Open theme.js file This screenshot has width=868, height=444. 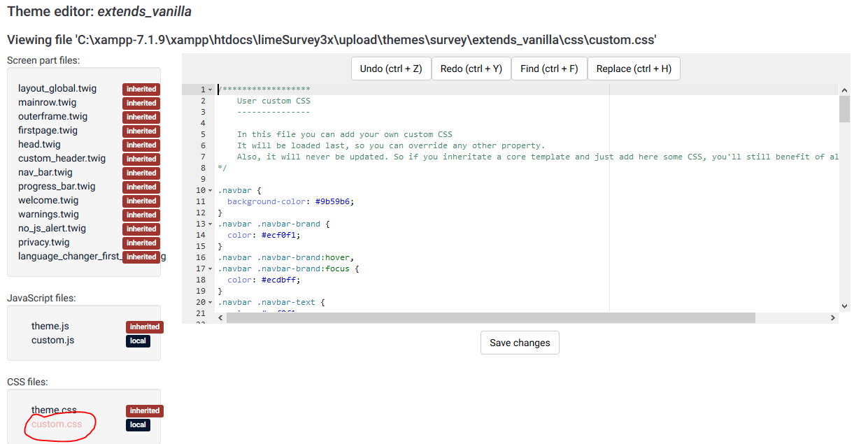point(50,327)
